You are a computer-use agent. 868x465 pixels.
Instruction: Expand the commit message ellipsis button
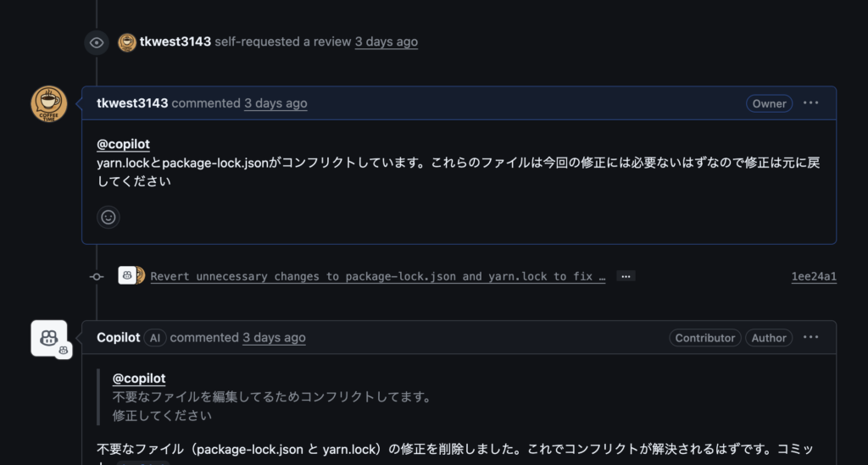626,276
